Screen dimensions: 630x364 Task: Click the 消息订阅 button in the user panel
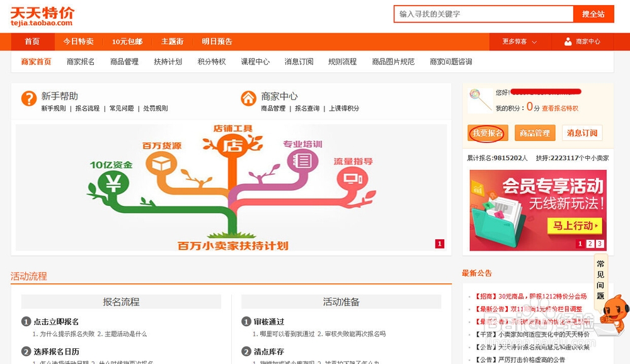click(582, 133)
